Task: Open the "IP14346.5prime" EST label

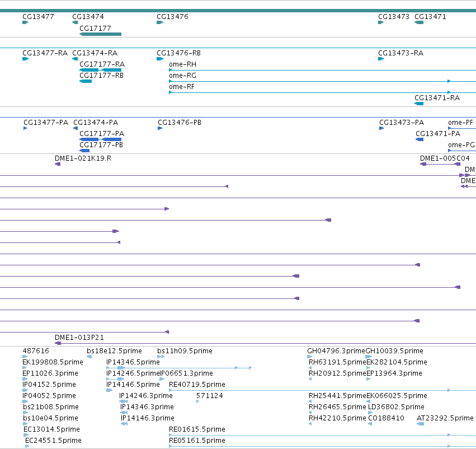Action: click(133, 362)
